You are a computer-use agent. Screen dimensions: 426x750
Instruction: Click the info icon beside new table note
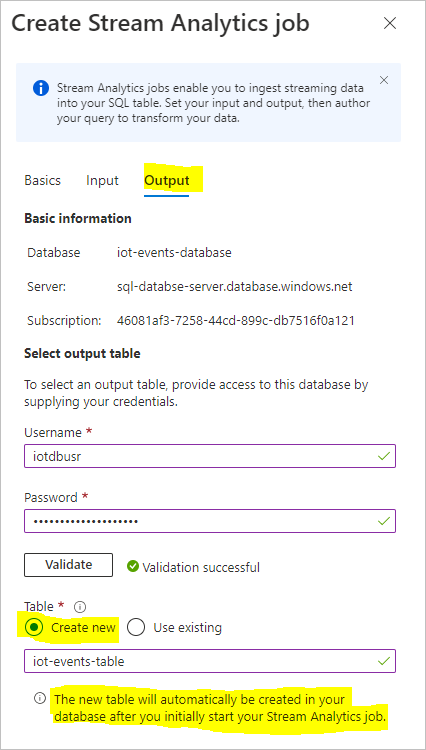click(40, 699)
